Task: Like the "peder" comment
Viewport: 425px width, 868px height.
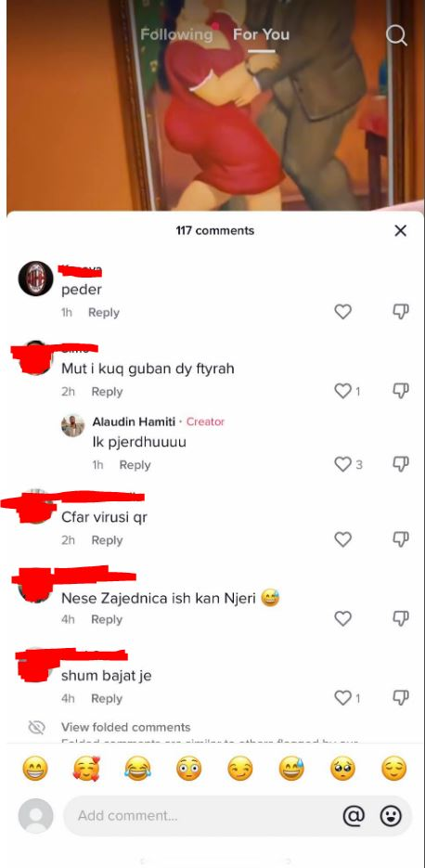Action: [343, 312]
